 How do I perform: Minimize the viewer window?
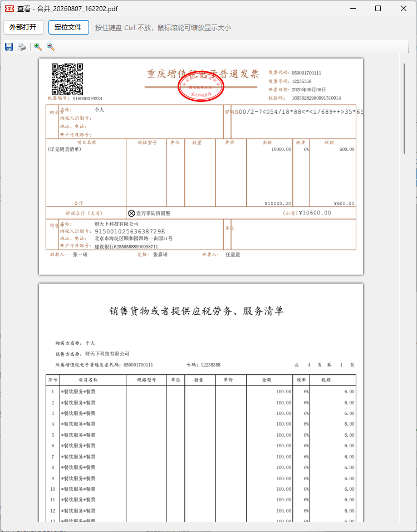click(352, 8)
